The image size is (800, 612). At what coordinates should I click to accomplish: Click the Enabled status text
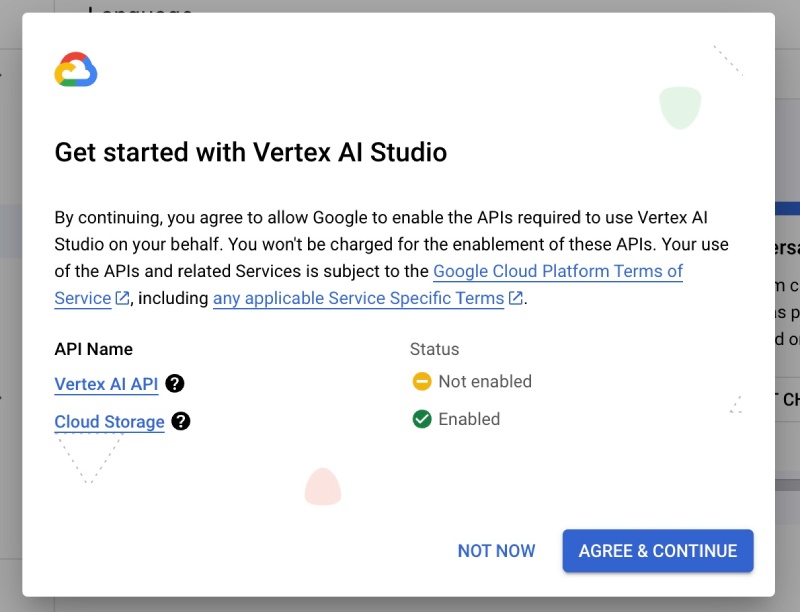pos(469,419)
